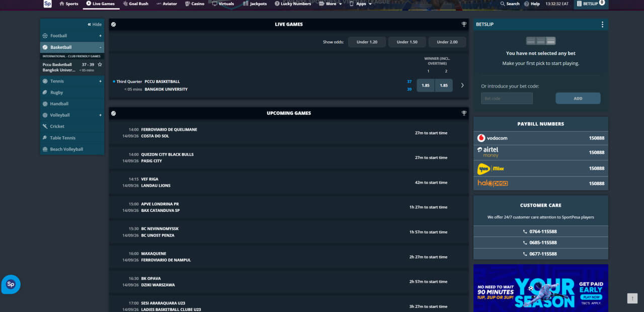Collapse the Basketball category minus sign
This screenshot has width=644, height=312.
point(100,47)
